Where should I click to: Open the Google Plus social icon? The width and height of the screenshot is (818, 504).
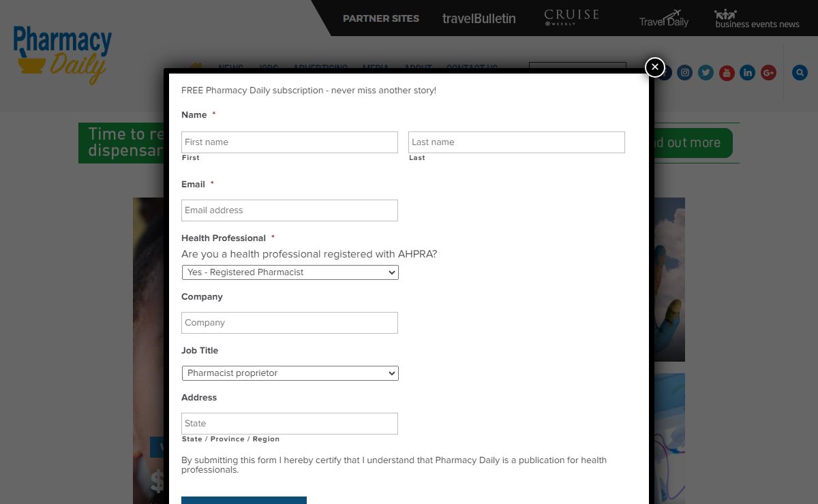[x=769, y=73]
